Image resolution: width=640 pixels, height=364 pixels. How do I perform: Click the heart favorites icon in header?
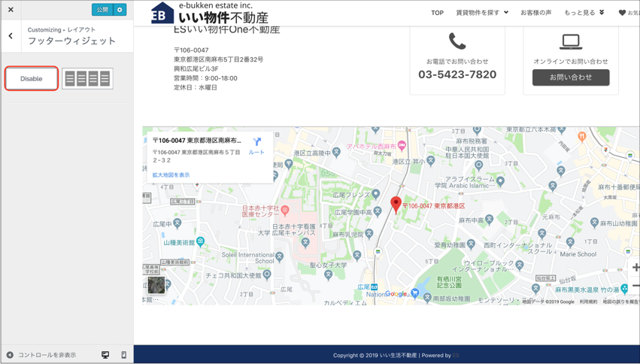[622, 13]
